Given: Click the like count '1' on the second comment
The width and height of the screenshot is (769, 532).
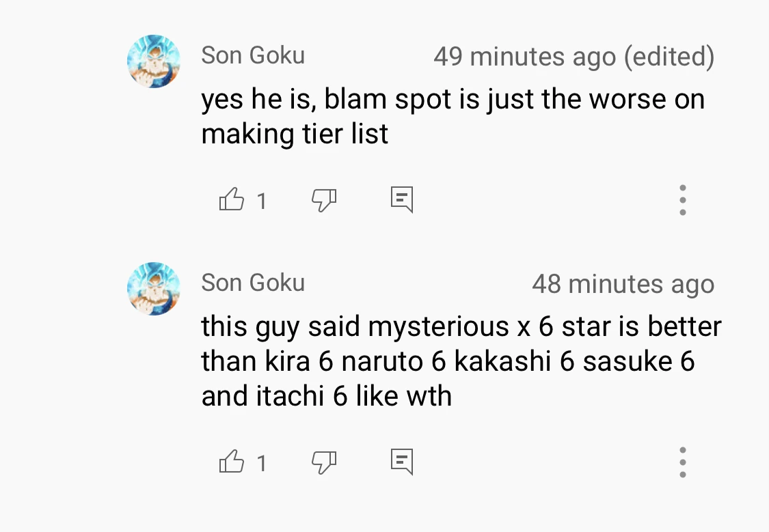Looking at the screenshot, I should click(262, 463).
